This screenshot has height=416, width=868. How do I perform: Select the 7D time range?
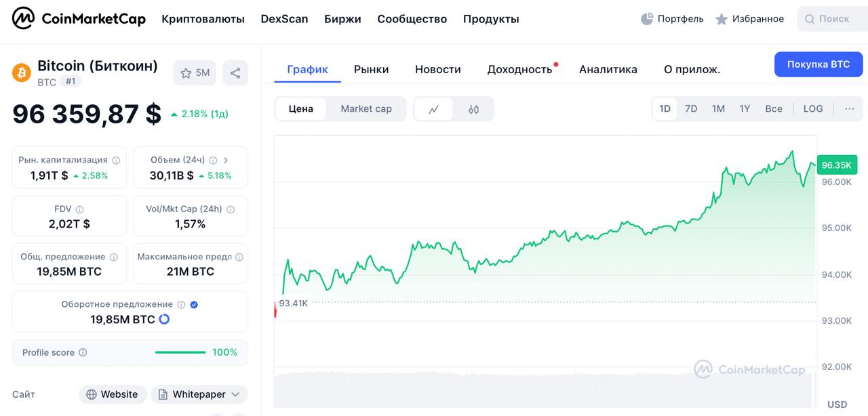(x=691, y=108)
